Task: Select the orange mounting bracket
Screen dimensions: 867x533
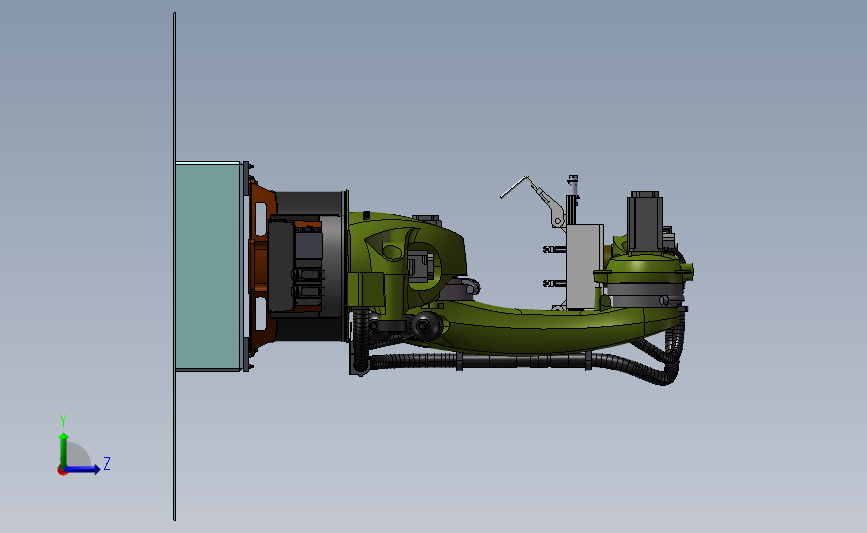Action: (x=262, y=268)
